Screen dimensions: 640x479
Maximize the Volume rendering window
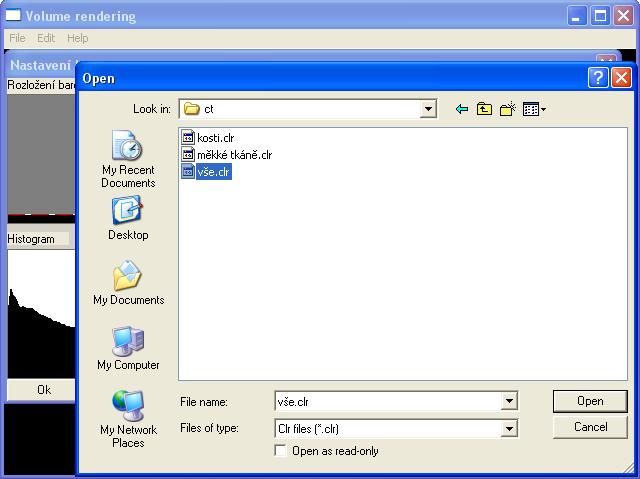(600, 16)
